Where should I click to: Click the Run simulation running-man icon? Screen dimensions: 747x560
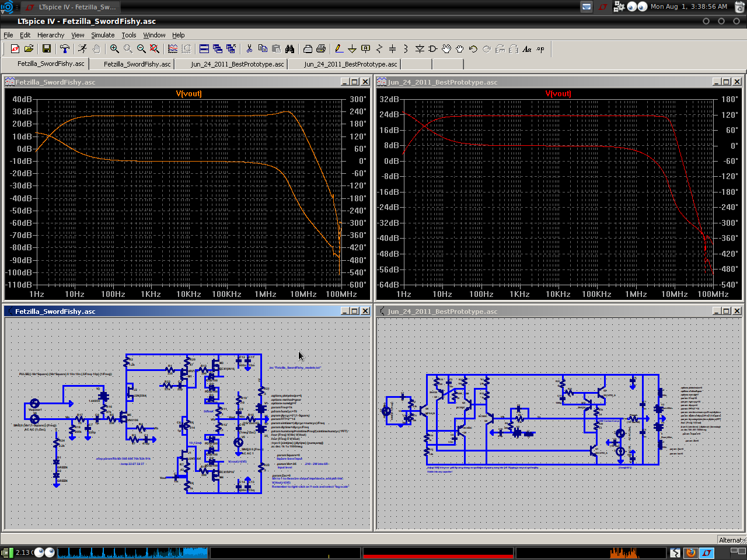pyautogui.click(x=82, y=49)
